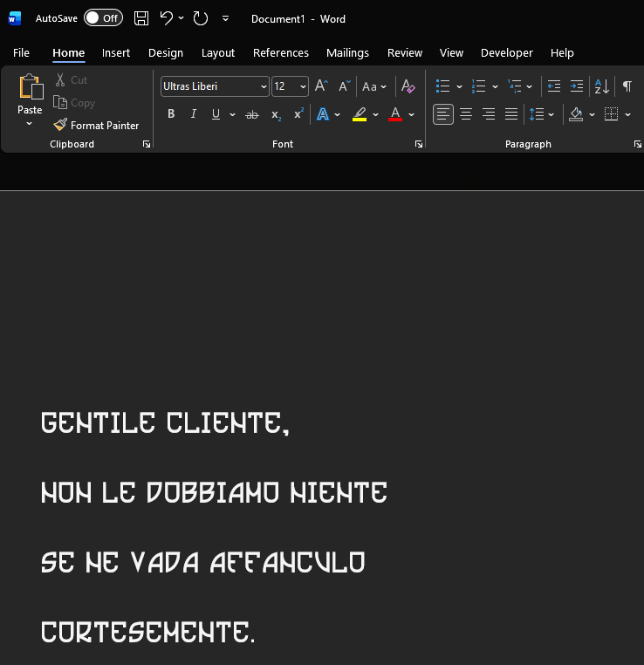The image size is (644, 665).
Task: Toggle subscript
Action: coord(276,114)
